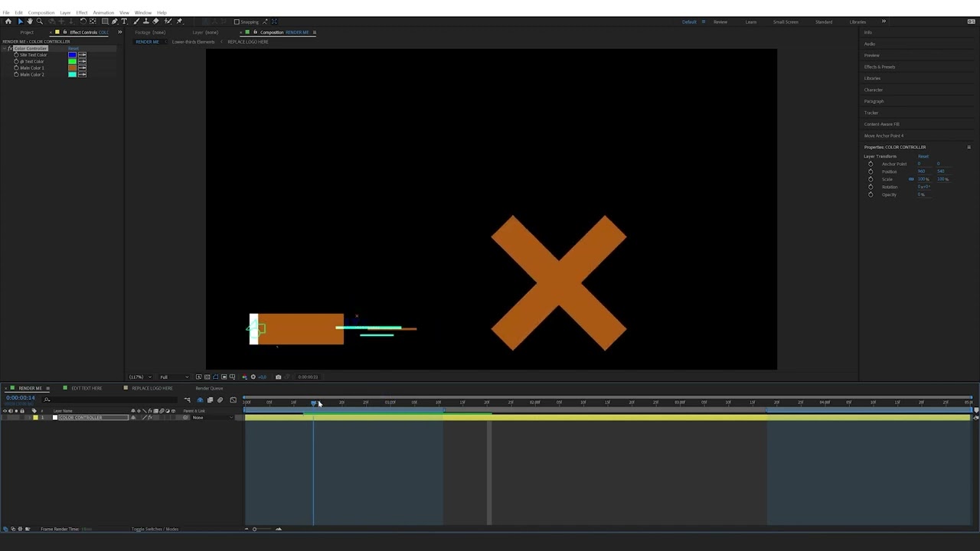
Task: Enable the Snapping checkbox
Action: coord(237,21)
